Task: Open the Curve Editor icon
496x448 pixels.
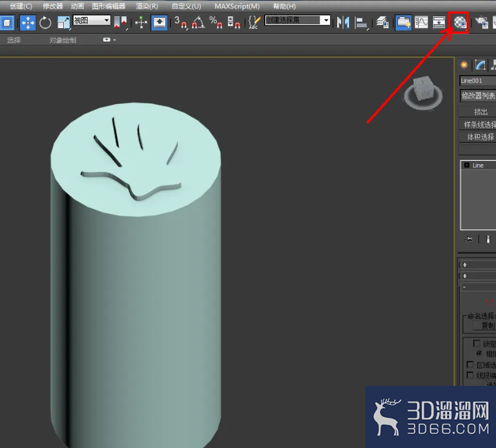Action: pos(422,22)
